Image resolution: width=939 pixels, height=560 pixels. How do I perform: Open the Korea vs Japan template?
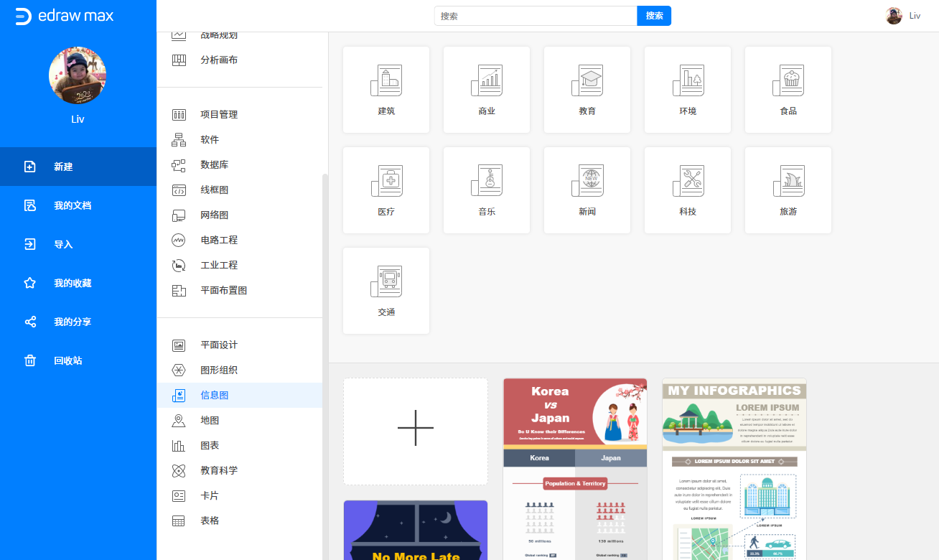(x=575, y=468)
